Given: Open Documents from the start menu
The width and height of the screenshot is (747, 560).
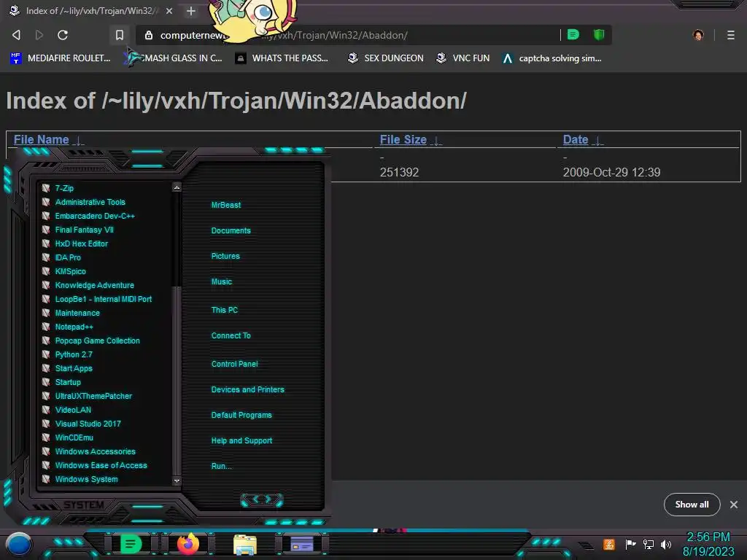Looking at the screenshot, I should 231,230.
